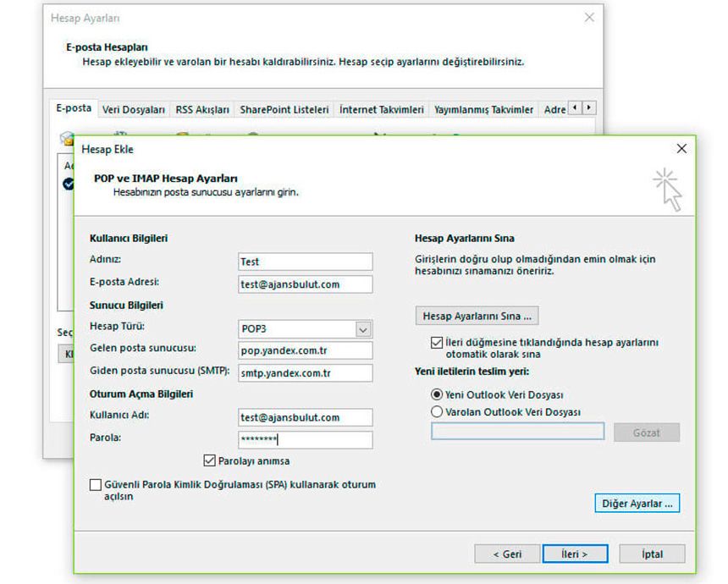Click the 'Oturum Açma Bilgileri' heading

pos(141,394)
